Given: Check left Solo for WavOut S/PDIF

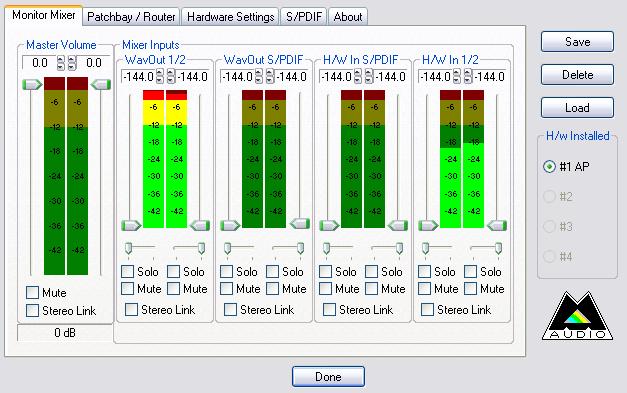Looking at the screenshot, I should [226, 272].
